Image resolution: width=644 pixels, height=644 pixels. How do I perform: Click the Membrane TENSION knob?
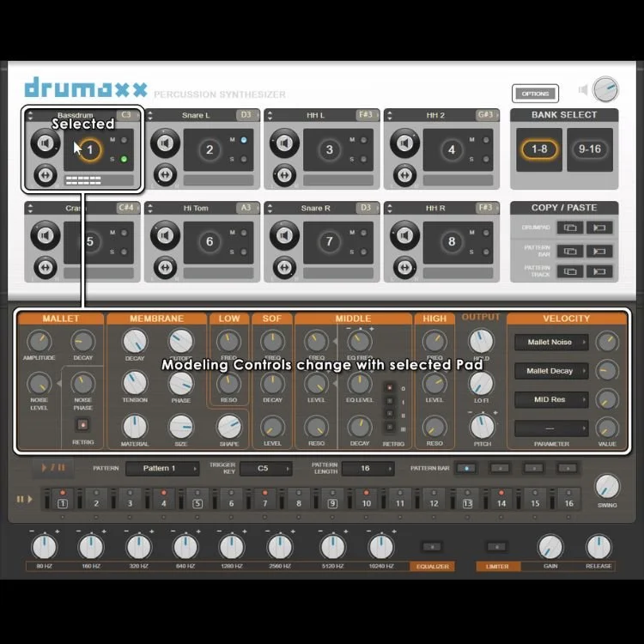(135, 383)
